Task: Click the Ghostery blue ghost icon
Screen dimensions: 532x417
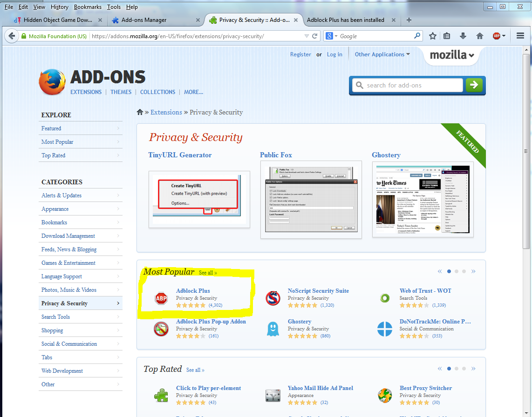Action: click(273, 329)
